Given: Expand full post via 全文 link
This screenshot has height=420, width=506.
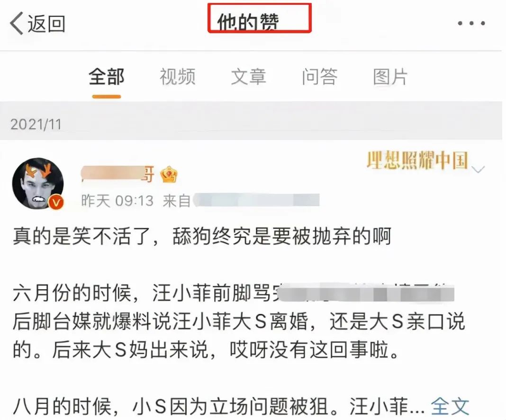Looking at the screenshot, I should click(x=450, y=406).
